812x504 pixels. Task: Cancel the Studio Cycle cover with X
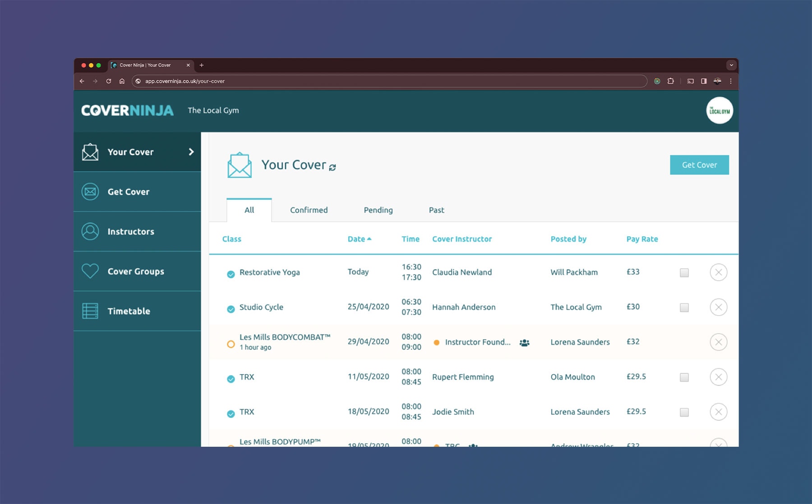pyautogui.click(x=718, y=307)
